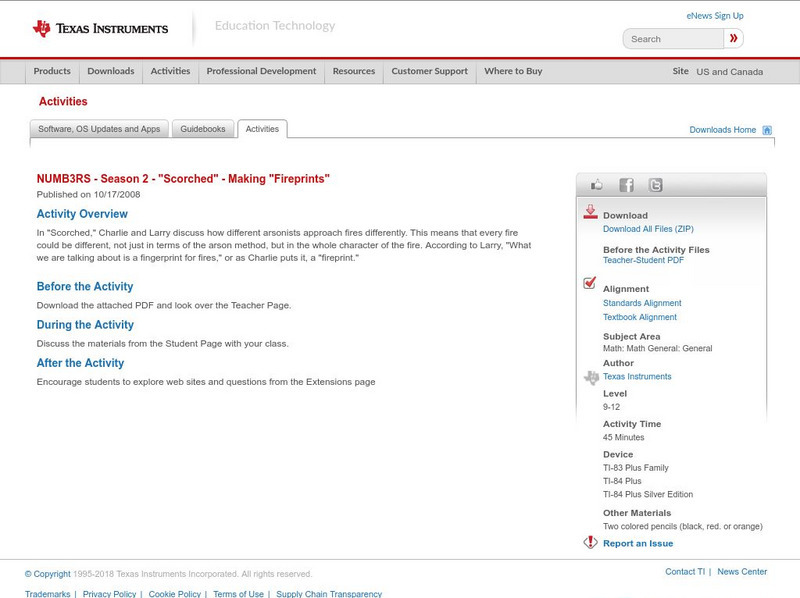
Task: Click inside the Search field
Action: point(670,38)
